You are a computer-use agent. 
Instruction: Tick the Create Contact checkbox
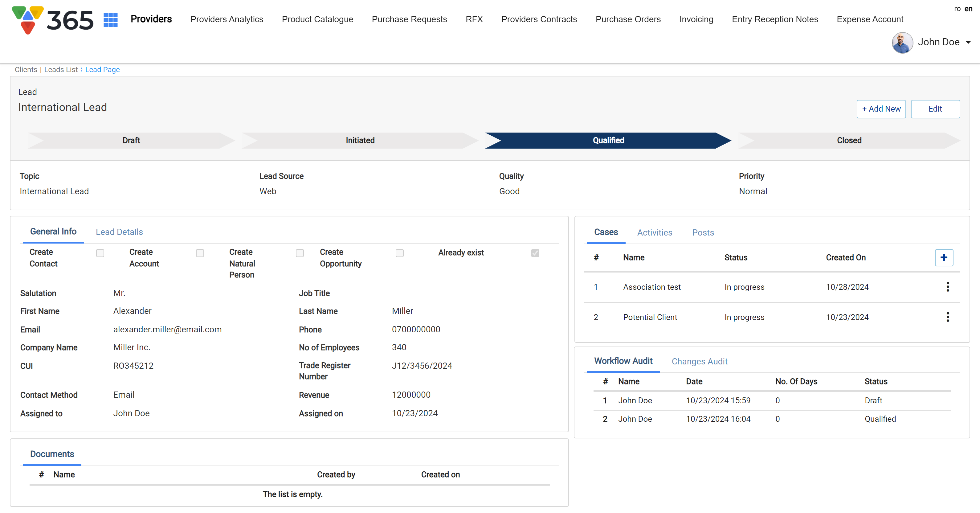100,253
